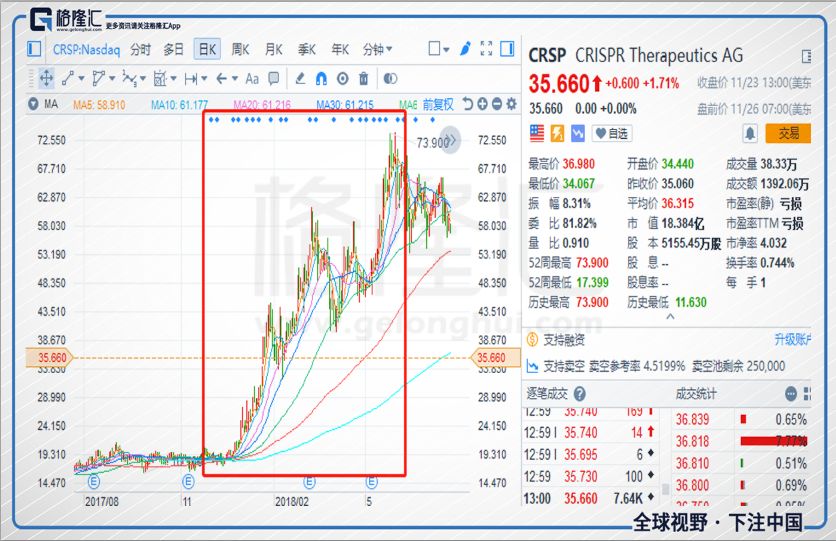Enter fullscreen chart mode

click(486, 49)
